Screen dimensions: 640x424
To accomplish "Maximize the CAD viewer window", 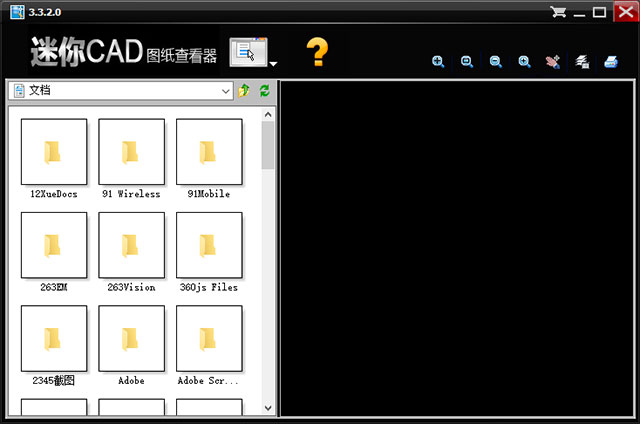I will point(599,12).
